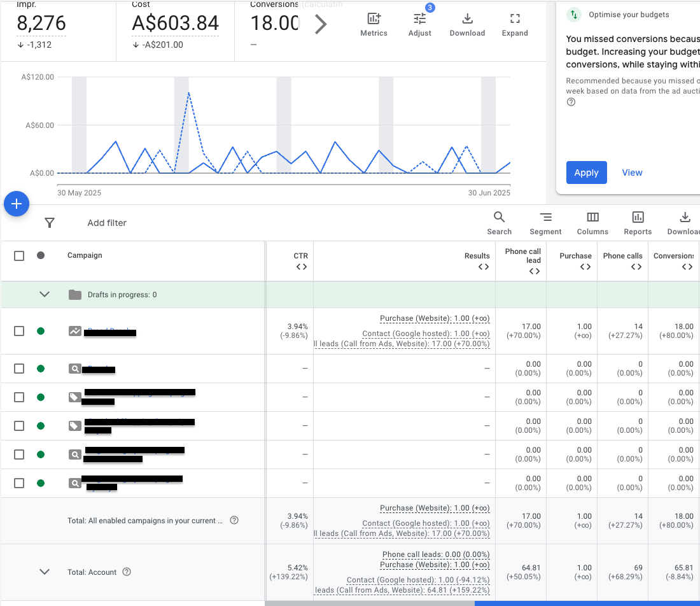Image resolution: width=700 pixels, height=606 pixels.
Task: View the budget recommendation details
Action: click(632, 173)
